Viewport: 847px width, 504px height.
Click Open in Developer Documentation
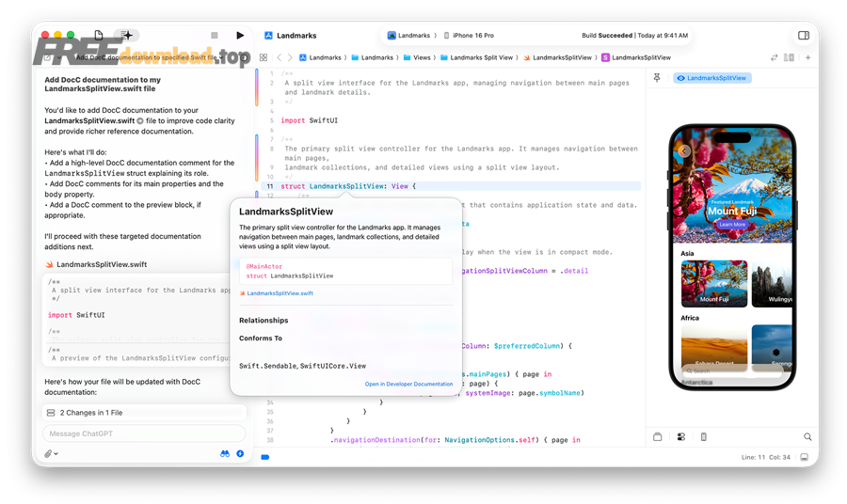(x=409, y=384)
